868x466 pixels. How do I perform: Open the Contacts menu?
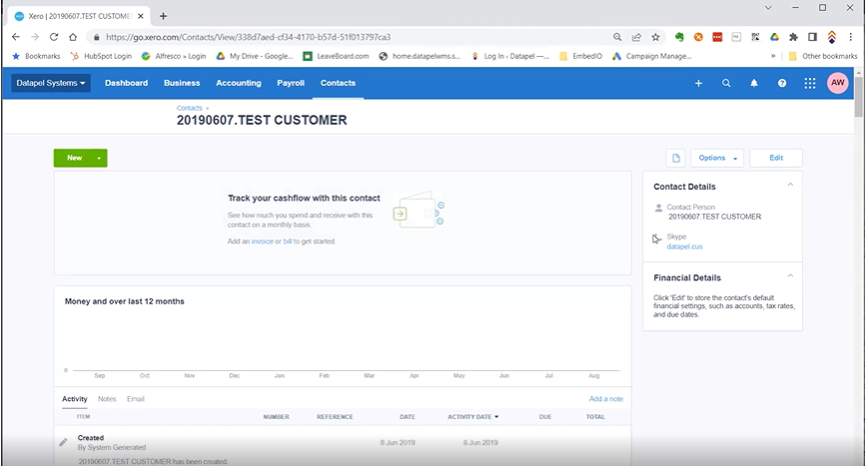[338, 83]
